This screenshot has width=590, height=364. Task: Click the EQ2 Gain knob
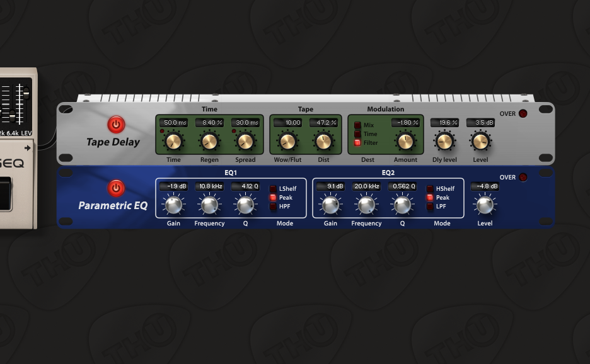click(330, 205)
